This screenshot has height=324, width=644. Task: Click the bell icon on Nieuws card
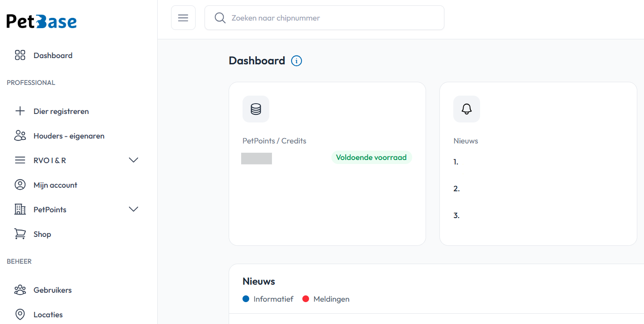467,109
